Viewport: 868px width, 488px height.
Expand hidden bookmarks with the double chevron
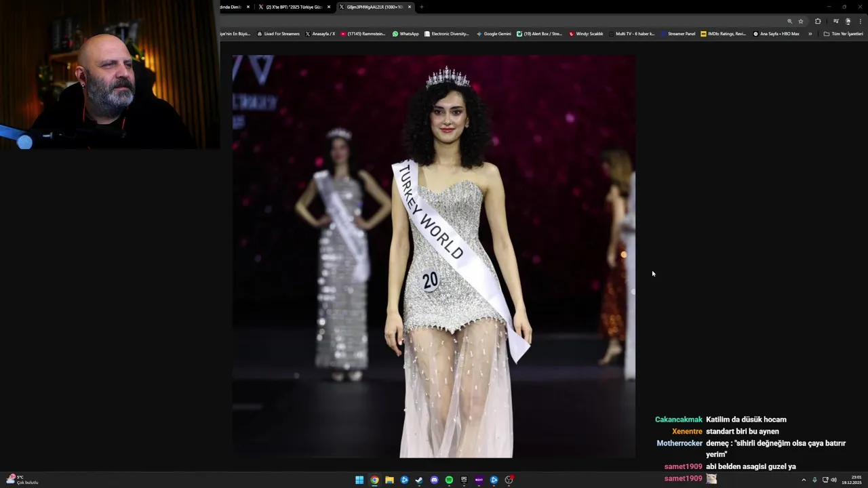(810, 33)
